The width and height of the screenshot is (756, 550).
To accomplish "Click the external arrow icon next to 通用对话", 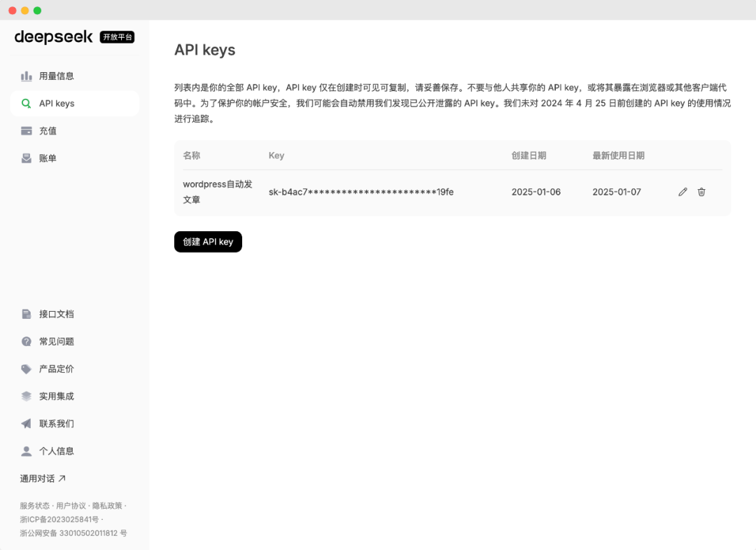I will tap(62, 479).
